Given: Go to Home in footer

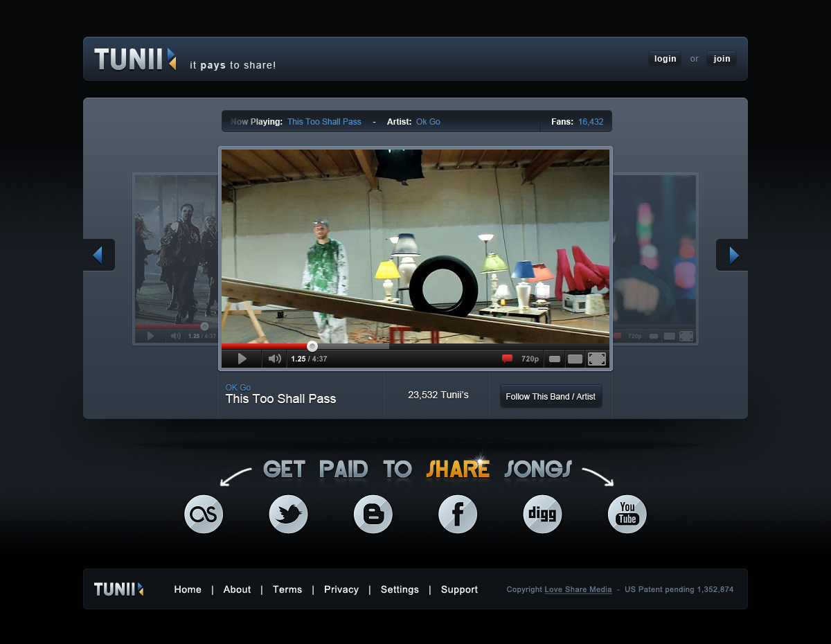Looking at the screenshot, I should 188,590.
